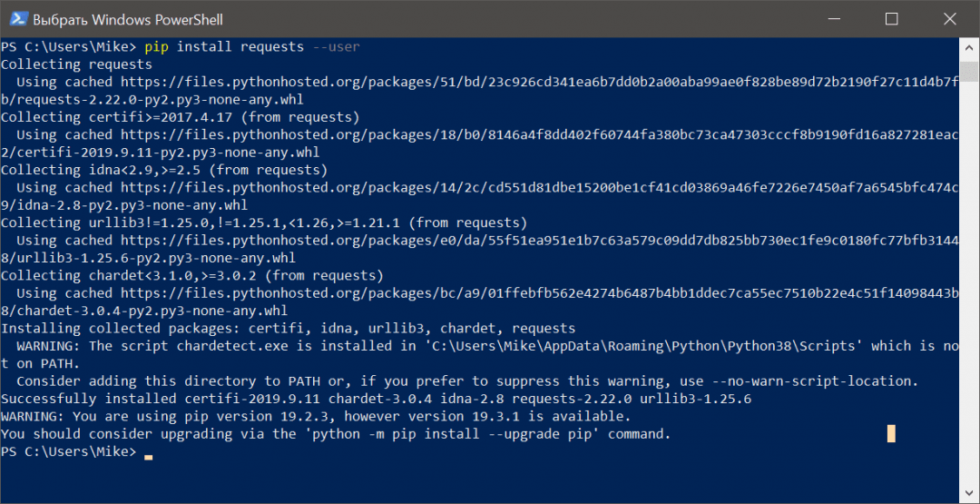Click the blinking prompt cursor after PS C:\Users\Mike>
The height and width of the screenshot is (504, 980).
click(148, 457)
